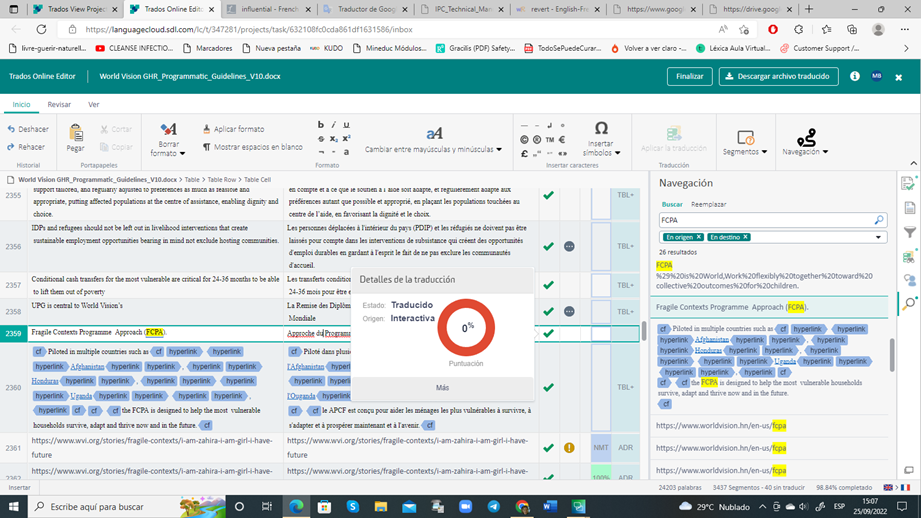Screen dimensions: 921x518
Task: Apply italic formatting
Action: pos(333,125)
